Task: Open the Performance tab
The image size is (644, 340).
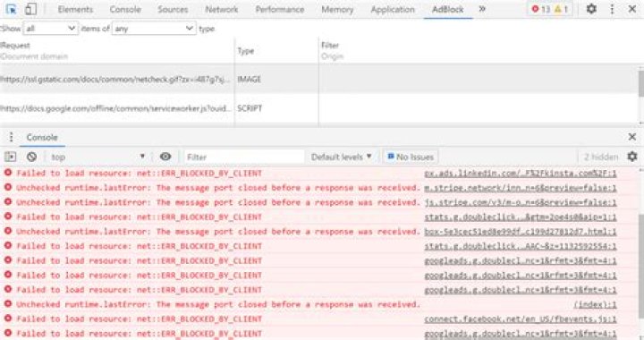Action: pos(280,9)
